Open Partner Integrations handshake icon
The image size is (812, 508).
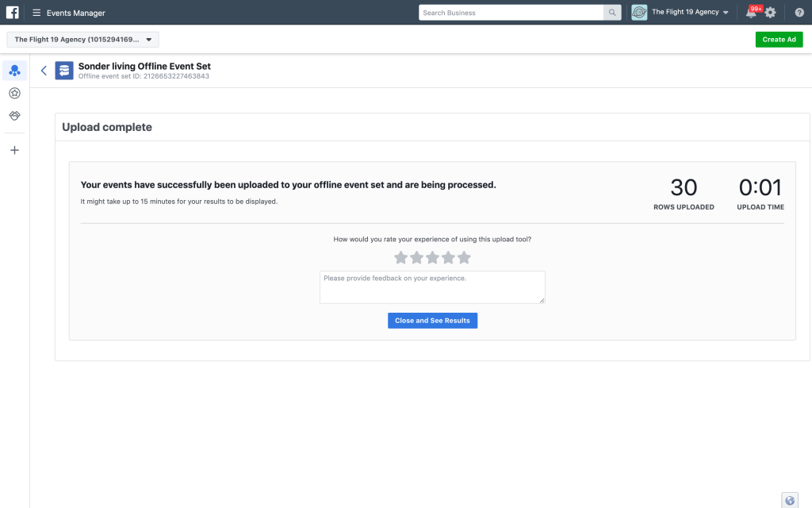tap(14, 116)
